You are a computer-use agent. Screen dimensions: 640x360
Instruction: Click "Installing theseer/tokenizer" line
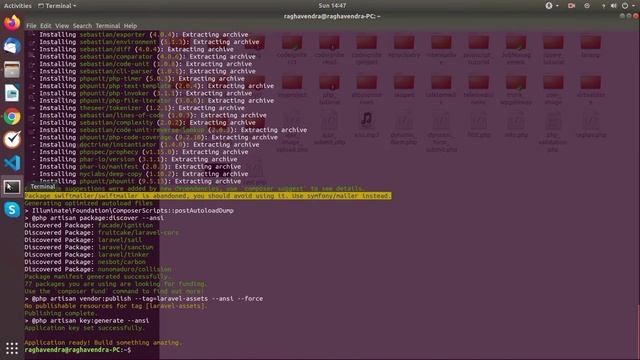(x=138, y=108)
